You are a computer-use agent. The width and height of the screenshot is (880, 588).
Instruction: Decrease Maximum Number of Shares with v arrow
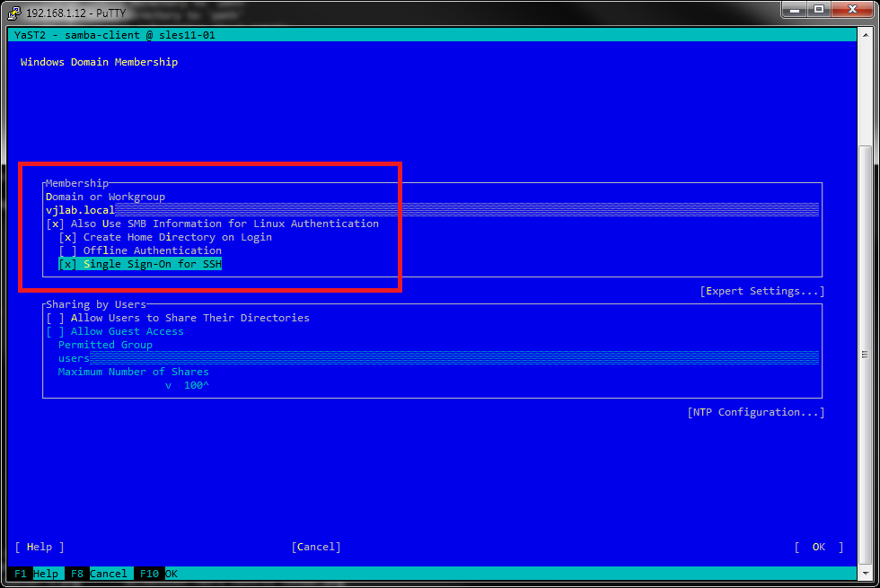(x=168, y=385)
